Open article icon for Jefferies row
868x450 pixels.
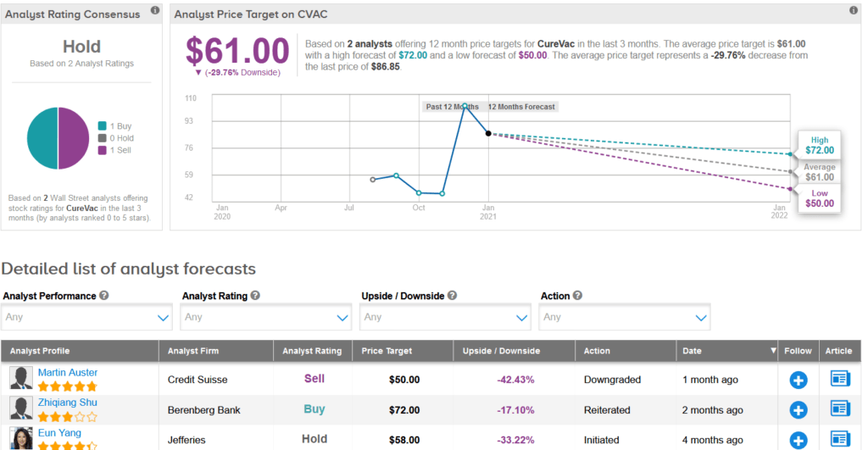840,440
